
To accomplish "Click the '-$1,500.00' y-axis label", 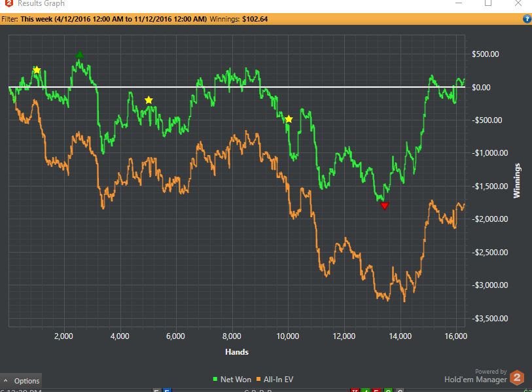I will tap(490, 186).
